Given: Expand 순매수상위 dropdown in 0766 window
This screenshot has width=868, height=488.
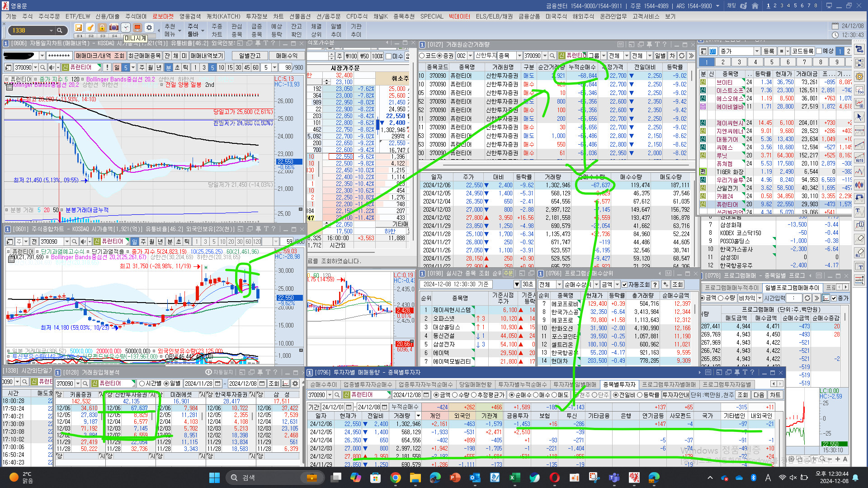Looking at the screenshot, I should [596, 284].
